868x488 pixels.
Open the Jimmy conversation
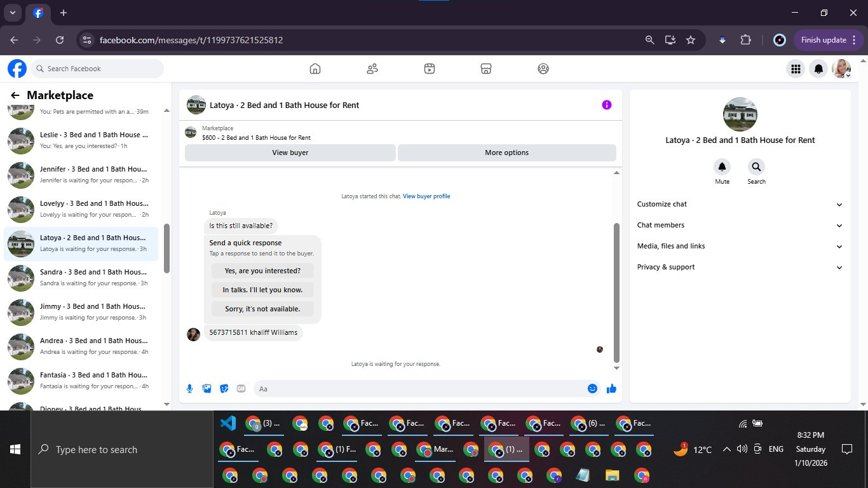[x=81, y=312]
